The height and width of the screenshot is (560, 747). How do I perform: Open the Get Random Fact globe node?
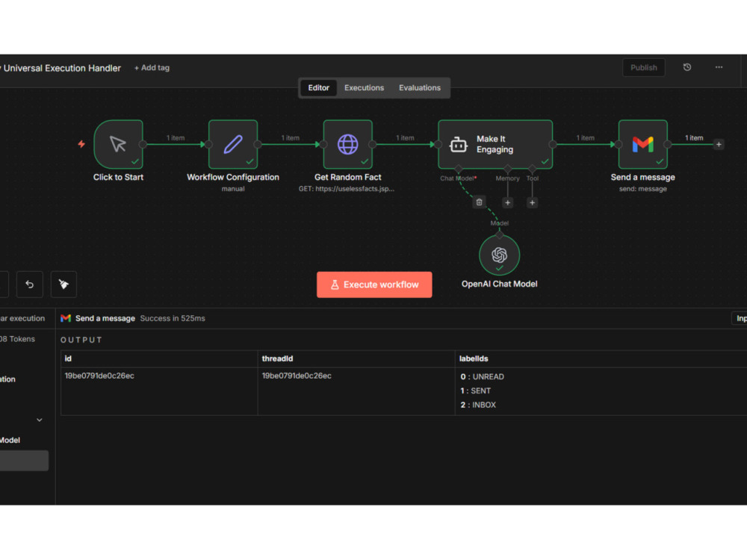348,144
